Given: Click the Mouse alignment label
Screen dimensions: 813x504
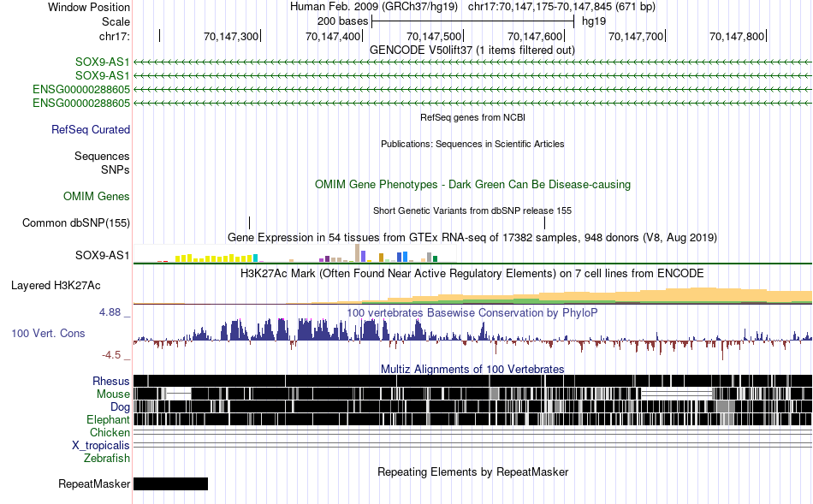Looking at the screenshot, I should click(113, 394).
